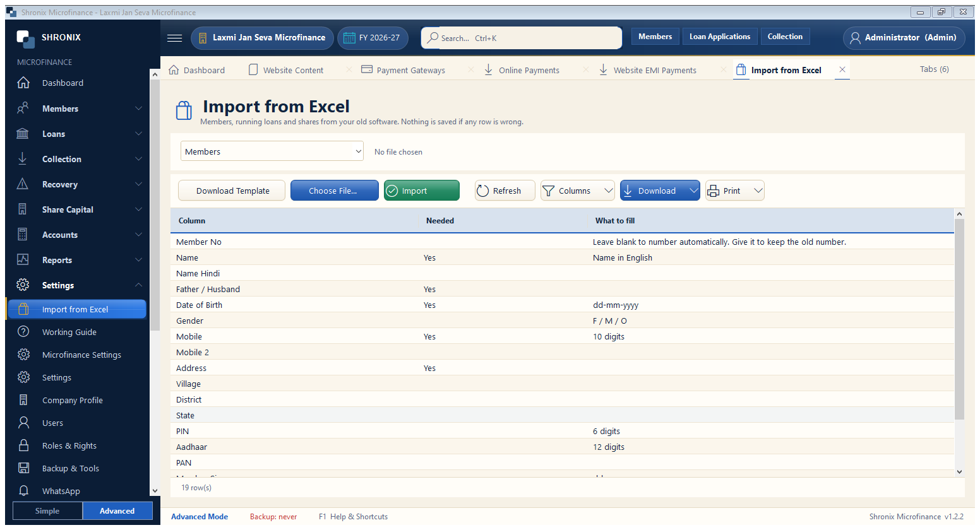Viewport: 980px width, 530px height.
Task: Switch to the Dashboard tab
Action: 197,70
